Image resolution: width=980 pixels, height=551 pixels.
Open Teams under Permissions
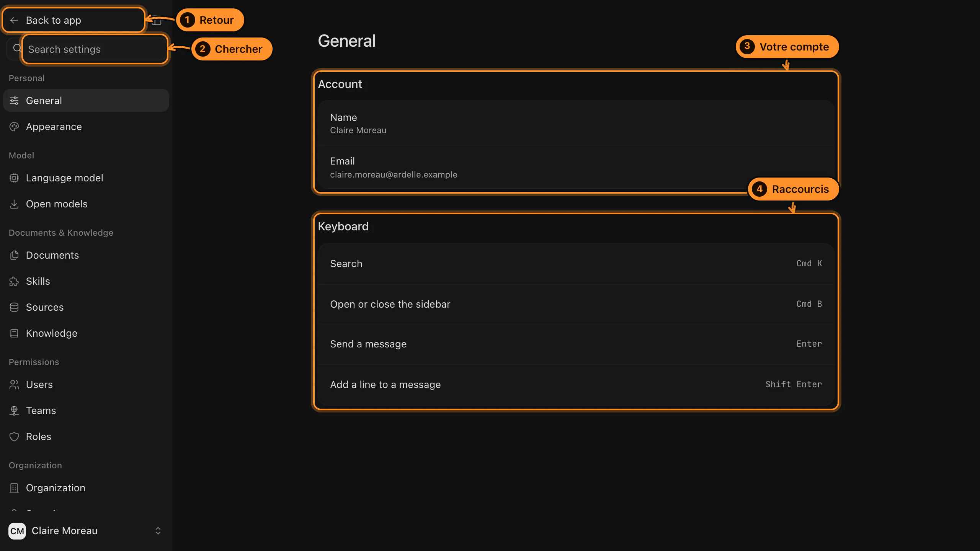pyautogui.click(x=86, y=411)
